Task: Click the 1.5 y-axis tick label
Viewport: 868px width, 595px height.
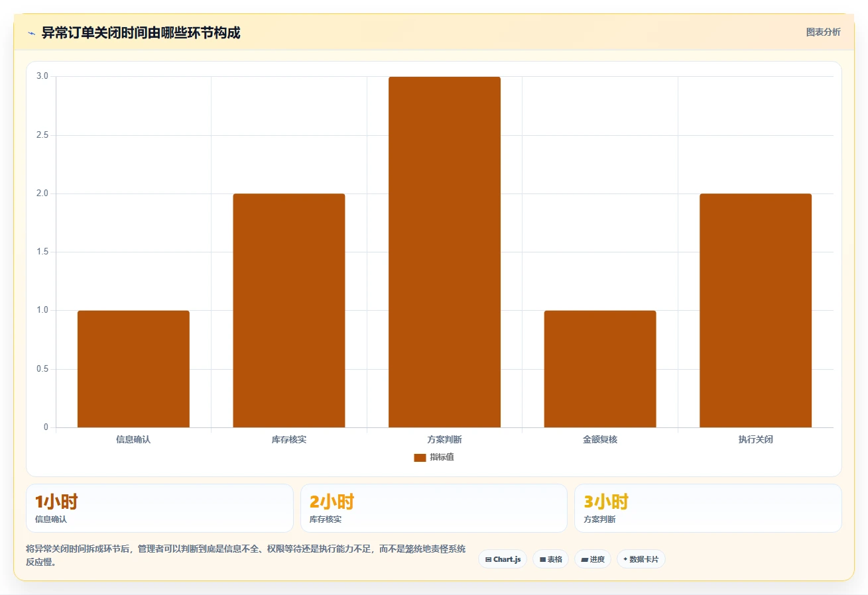Action: [42, 252]
